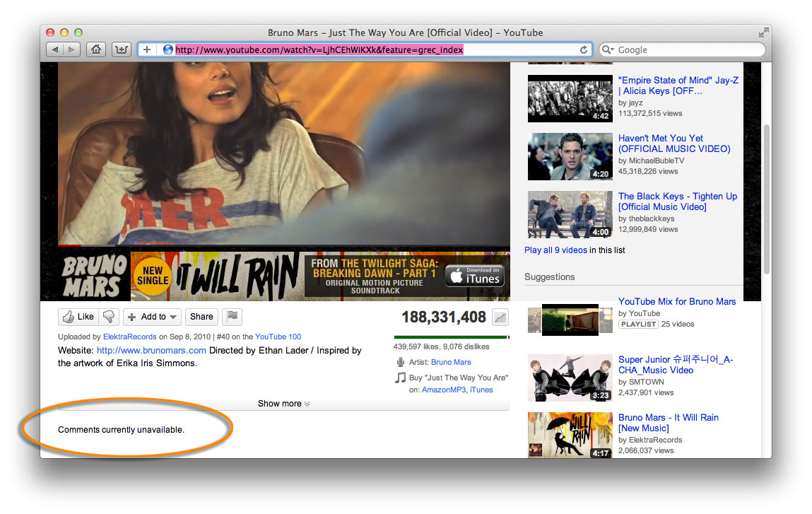
Task: Buy the song via iTunes link
Action: point(481,390)
